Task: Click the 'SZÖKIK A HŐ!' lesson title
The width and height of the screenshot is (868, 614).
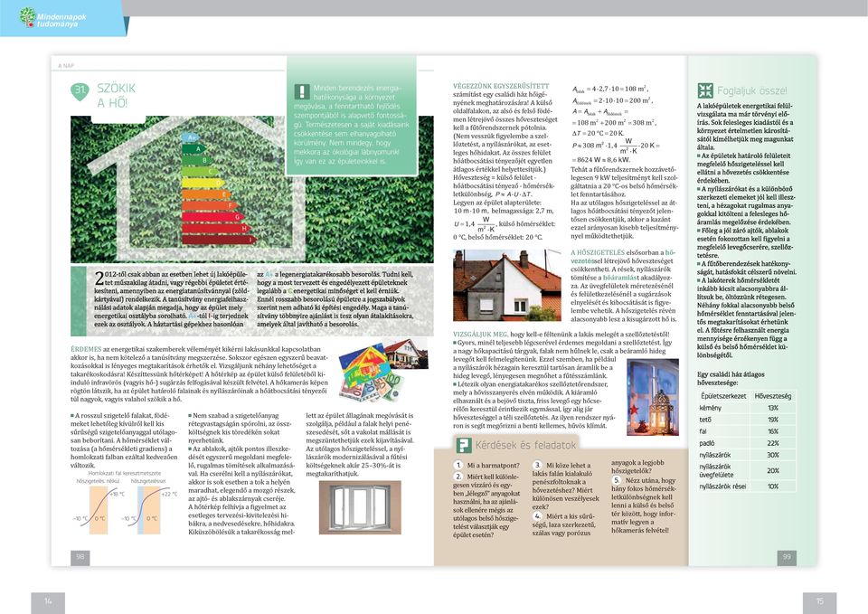Action: (x=116, y=95)
